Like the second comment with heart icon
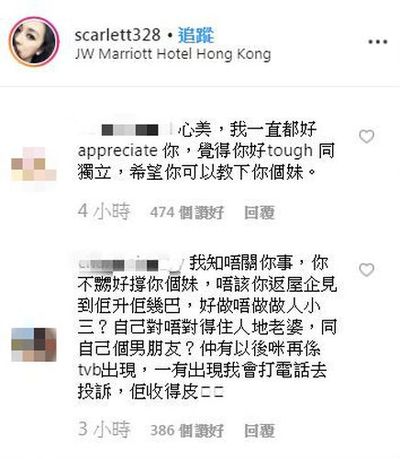 pyautogui.click(x=366, y=270)
